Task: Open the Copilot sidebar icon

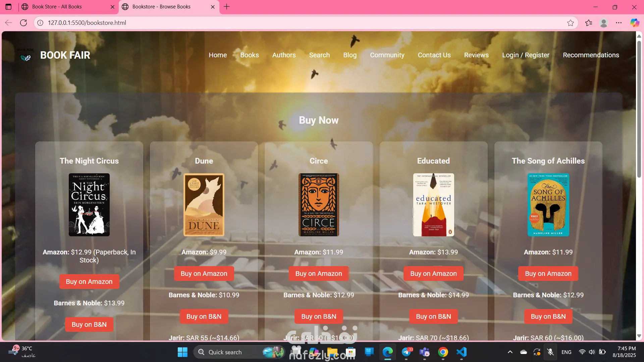Action: (634, 23)
